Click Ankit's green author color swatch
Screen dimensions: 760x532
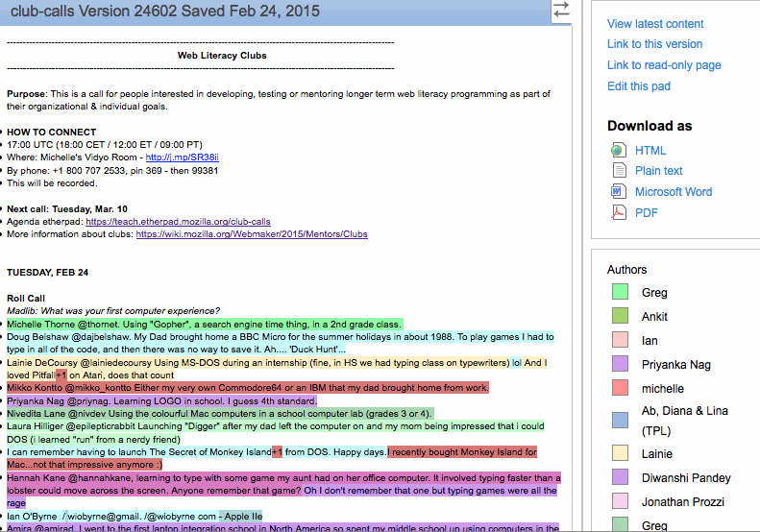pyautogui.click(x=620, y=316)
